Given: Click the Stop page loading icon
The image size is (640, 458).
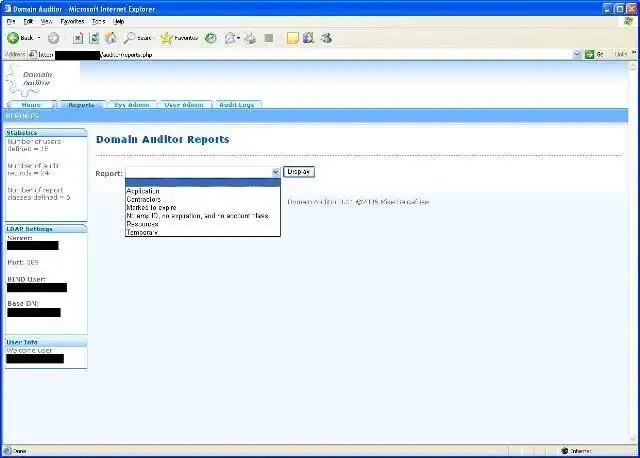Looking at the screenshot, I should [x=78, y=38].
